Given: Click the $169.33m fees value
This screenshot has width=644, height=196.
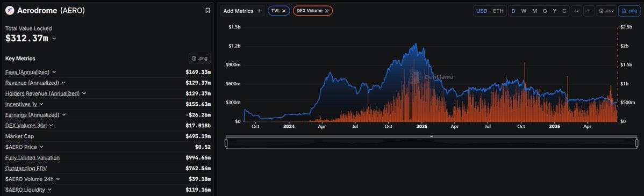Looking at the screenshot, I should click(198, 72).
